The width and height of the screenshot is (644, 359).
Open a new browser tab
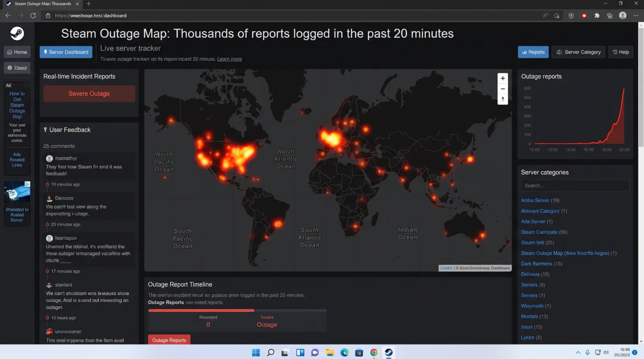[x=89, y=4]
